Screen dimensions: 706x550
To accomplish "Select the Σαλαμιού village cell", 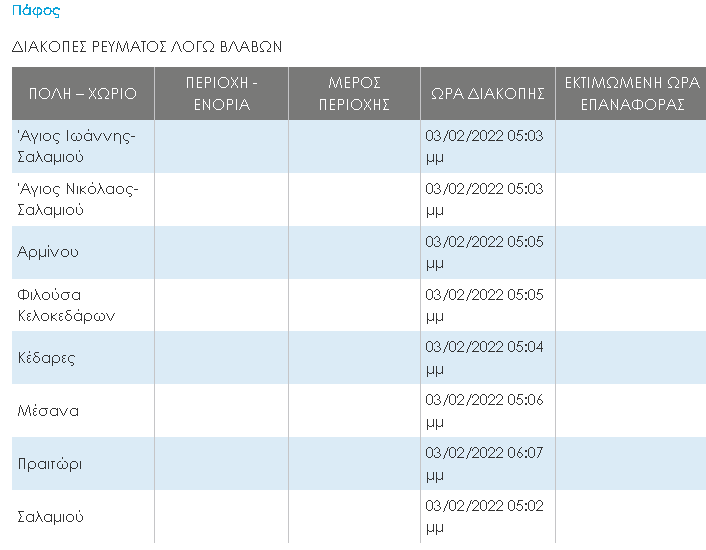I will click(x=83, y=516).
